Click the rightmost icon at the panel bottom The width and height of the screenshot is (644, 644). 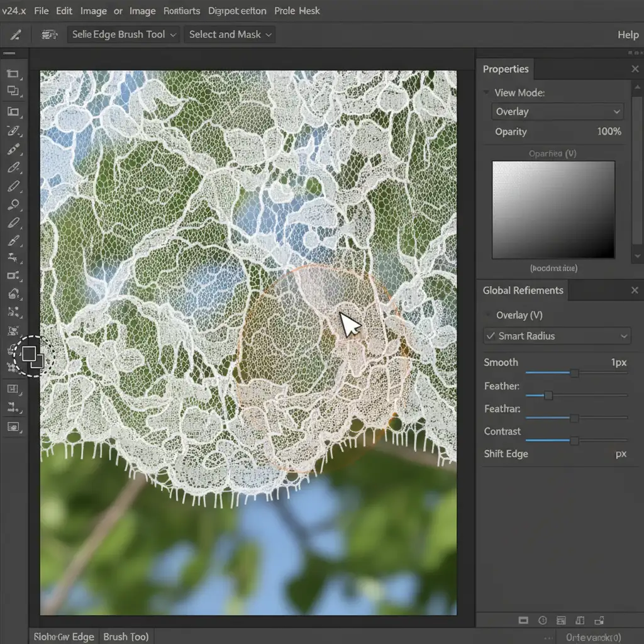click(x=599, y=620)
